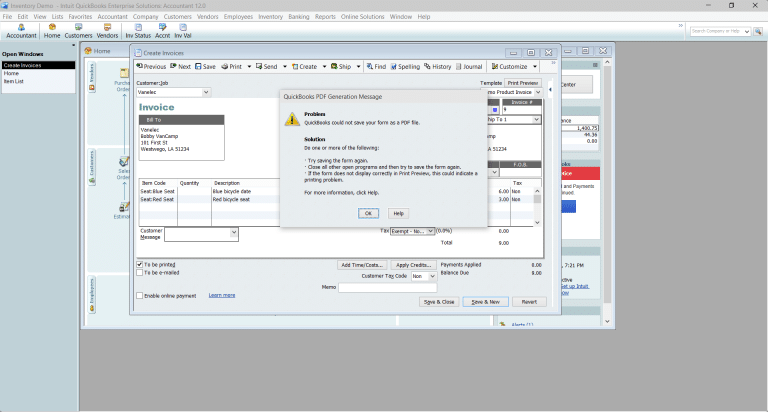Open Inv Status toolbar icon
768x412 pixels.
(x=138, y=31)
